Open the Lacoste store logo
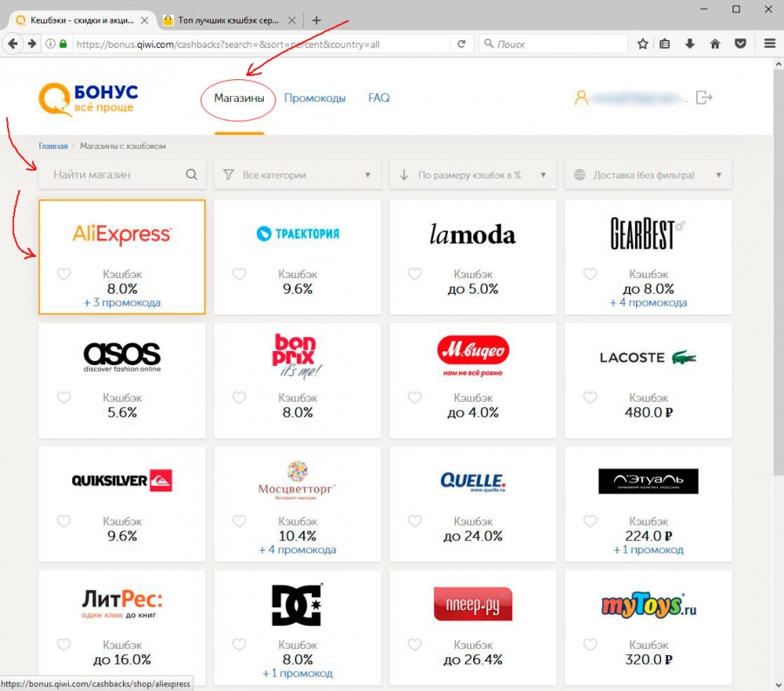This screenshot has width=784, height=691. (x=648, y=357)
